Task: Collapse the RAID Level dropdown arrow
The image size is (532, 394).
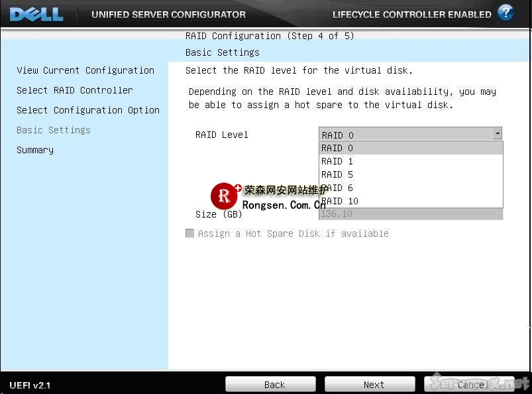Action: click(x=498, y=134)
